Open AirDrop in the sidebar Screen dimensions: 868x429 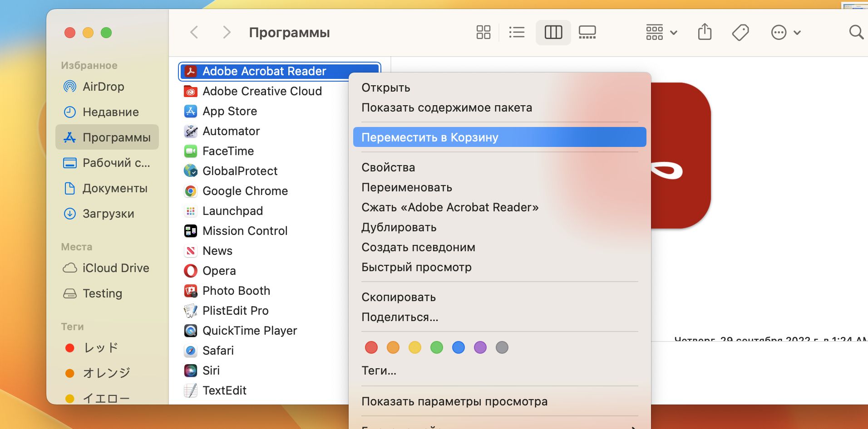pyautogui.click(x=107, y=86)
